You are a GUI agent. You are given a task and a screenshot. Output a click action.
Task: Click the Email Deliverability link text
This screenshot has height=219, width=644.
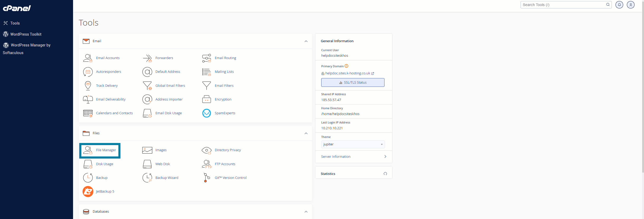pos(111,99)
